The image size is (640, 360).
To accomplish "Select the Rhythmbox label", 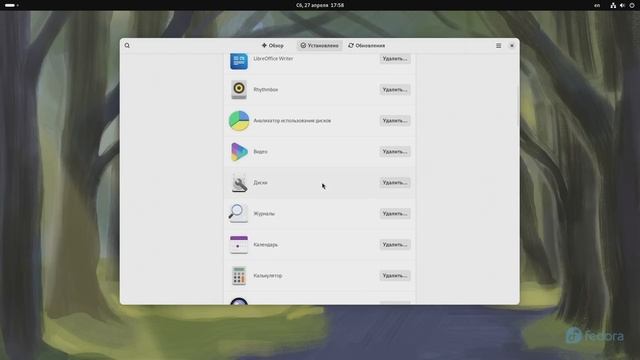I will coord(266,90).
